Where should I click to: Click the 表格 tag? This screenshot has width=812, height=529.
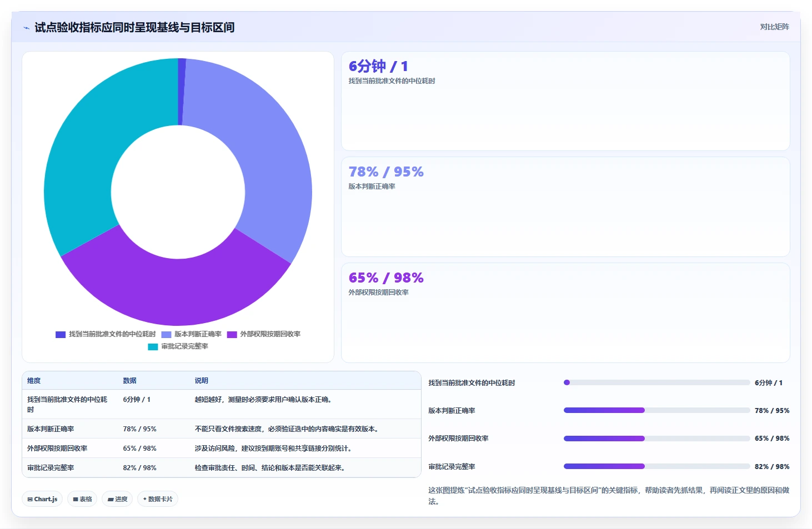coord(82,499)
